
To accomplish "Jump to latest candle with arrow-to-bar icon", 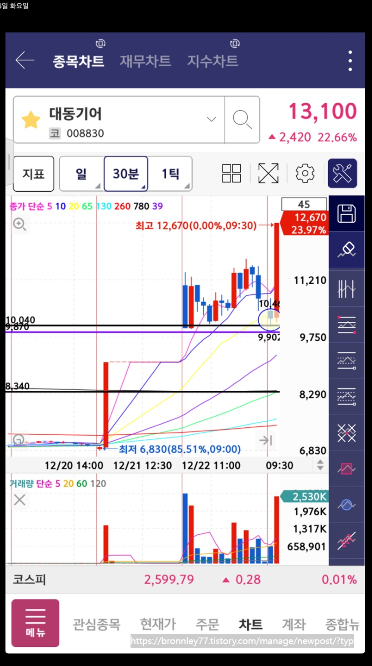I will 266,440.
